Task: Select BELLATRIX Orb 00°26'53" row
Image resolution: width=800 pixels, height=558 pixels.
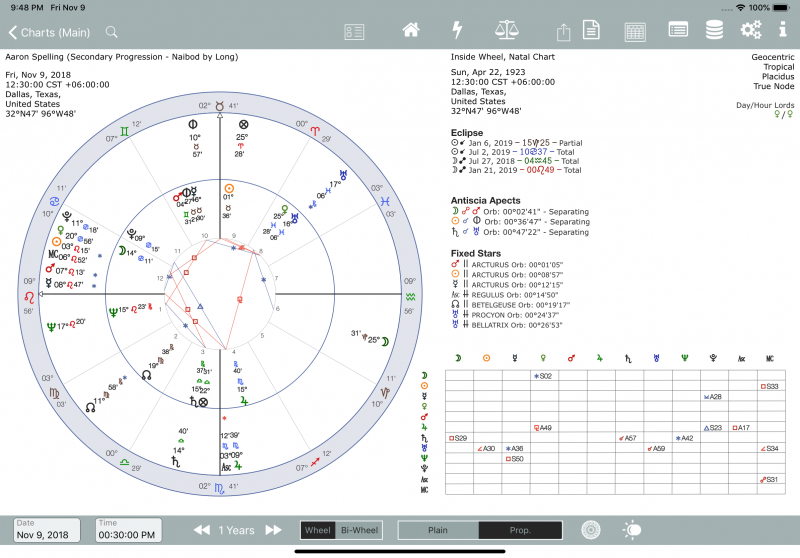Action: click(507, 325)
